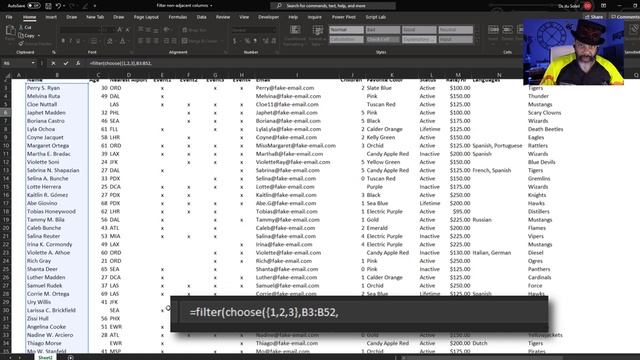Click the Undo arrow icon
Image resolution: width=640 pixels, height=360 pixels.
(58, 6)
